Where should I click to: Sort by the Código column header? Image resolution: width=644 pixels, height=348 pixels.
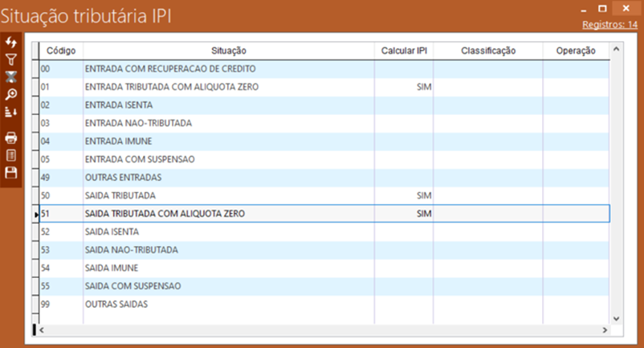(x=60, y=51)
